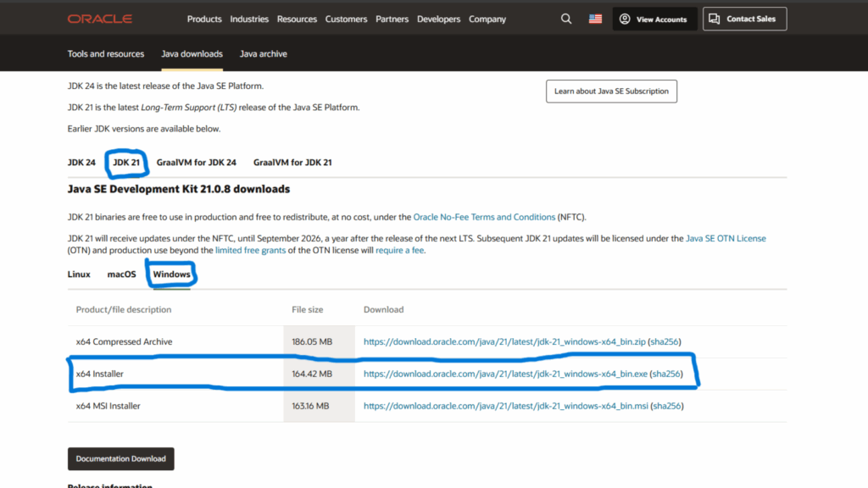Screen dimensions: 868x488
Task: Open the Industries menu
Action: tap(249, 19)
